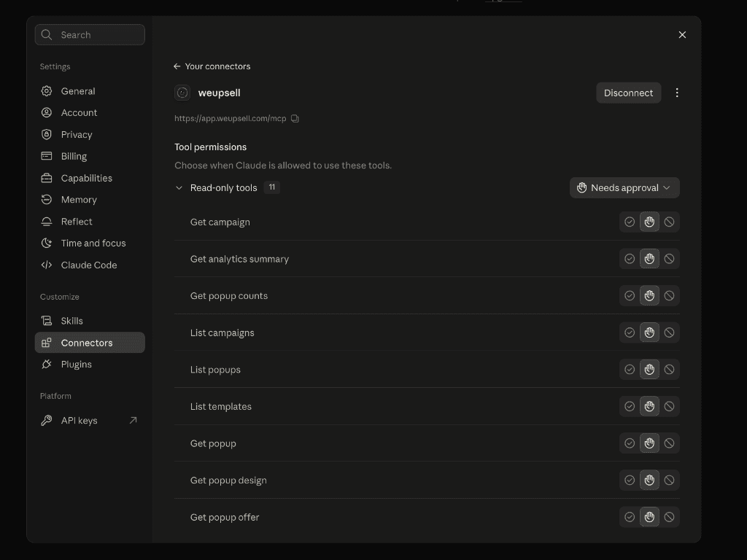Disconnect the weupsell connector
The width and height of the screenshot is (747, 560).
628,93
